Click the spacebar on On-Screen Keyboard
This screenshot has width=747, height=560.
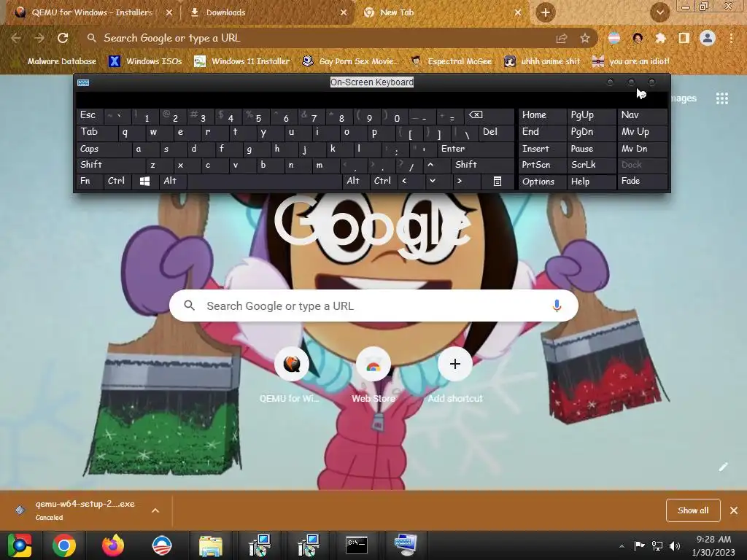pyautogui.click(x=264, y=181)
